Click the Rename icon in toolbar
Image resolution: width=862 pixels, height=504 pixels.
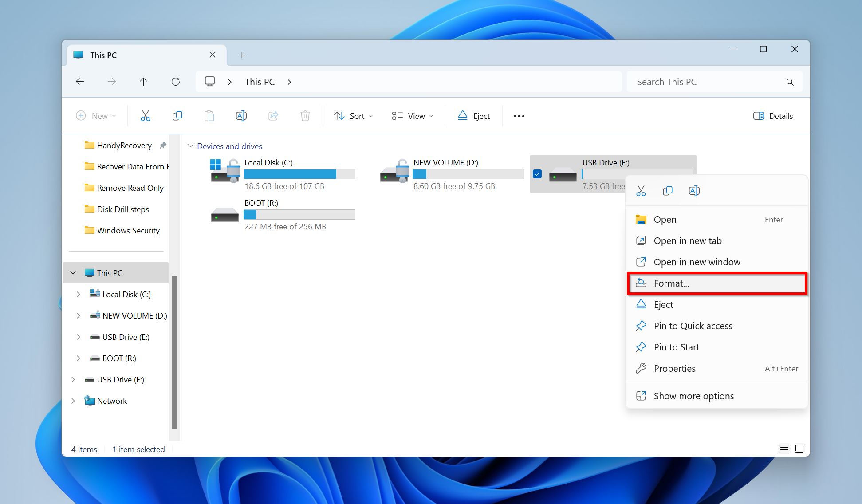click(x=242, y=116)
